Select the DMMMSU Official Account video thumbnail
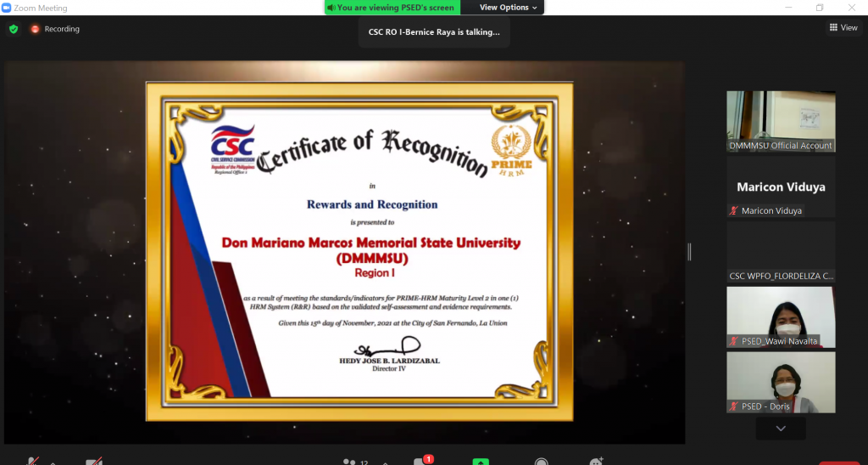 click(781, 121)
